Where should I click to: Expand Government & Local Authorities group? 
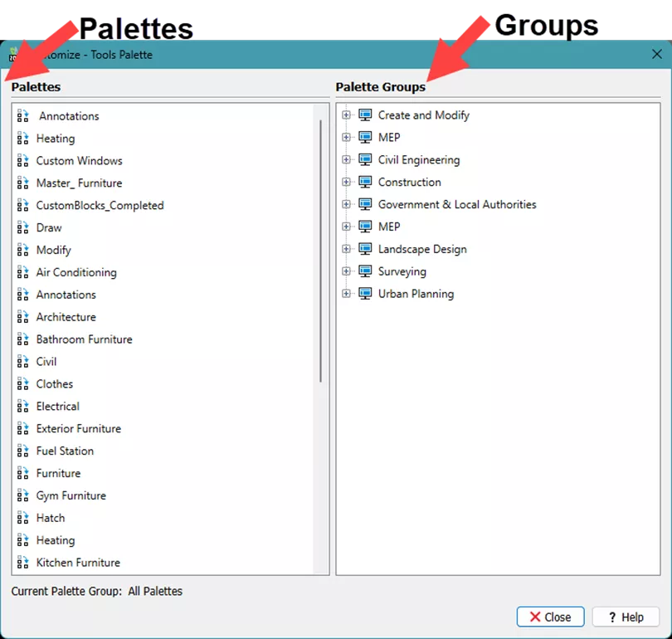(347, 205)
